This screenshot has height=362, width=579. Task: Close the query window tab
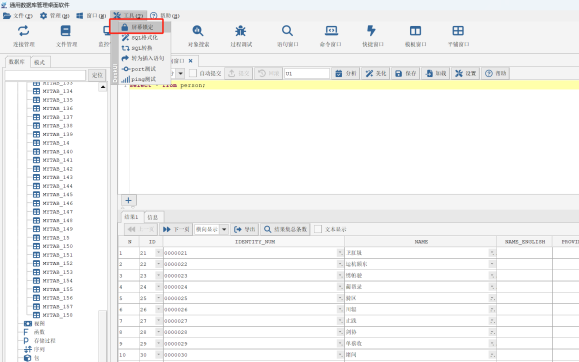(x=191, y=61)
